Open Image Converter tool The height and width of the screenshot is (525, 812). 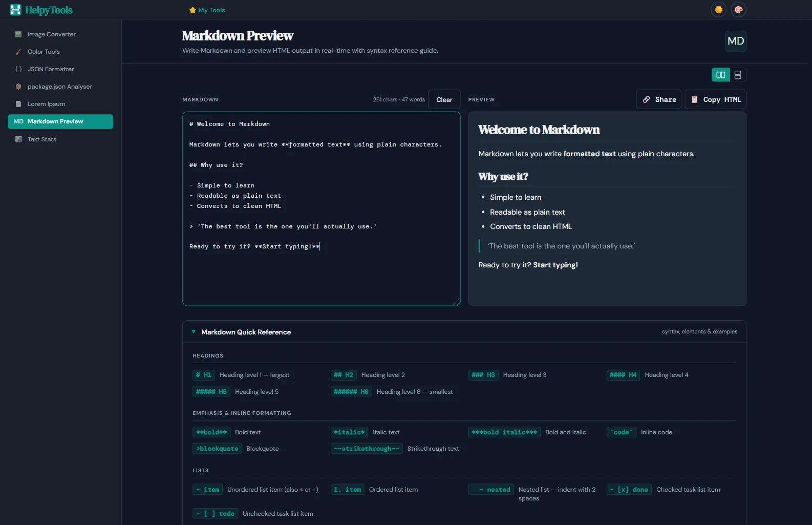60,34
